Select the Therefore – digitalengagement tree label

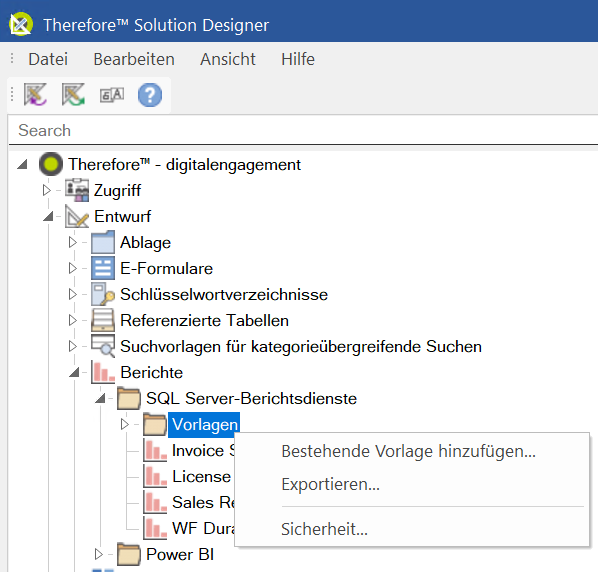[x=184, y=164]
